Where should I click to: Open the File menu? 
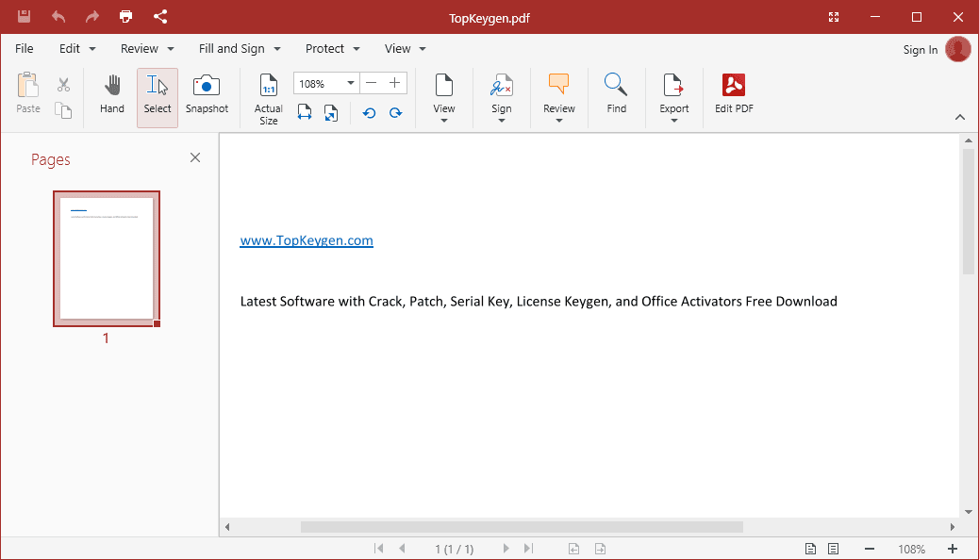(24, 48)
